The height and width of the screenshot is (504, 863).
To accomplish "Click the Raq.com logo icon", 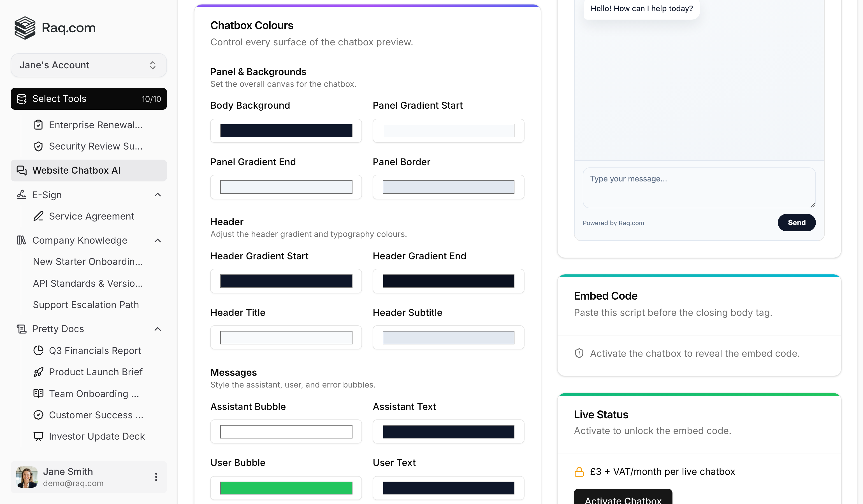I will [24, 28].
